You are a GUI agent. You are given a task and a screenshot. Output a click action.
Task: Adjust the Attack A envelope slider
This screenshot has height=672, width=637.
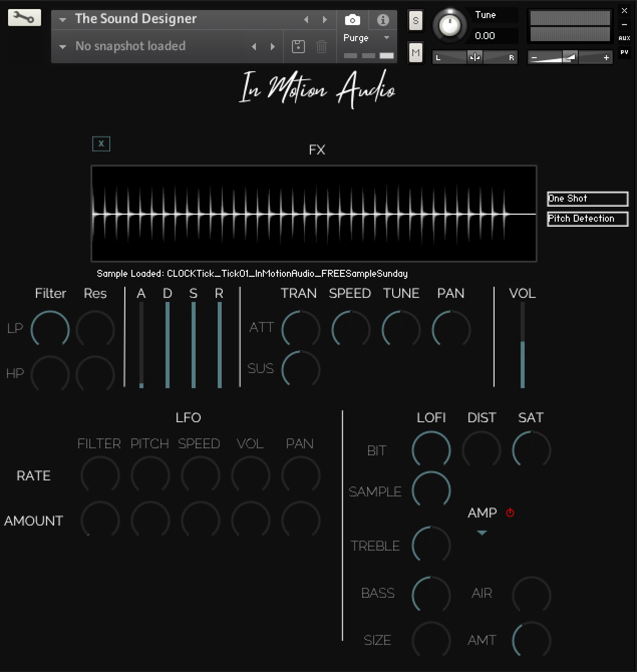tap(141, 345)
